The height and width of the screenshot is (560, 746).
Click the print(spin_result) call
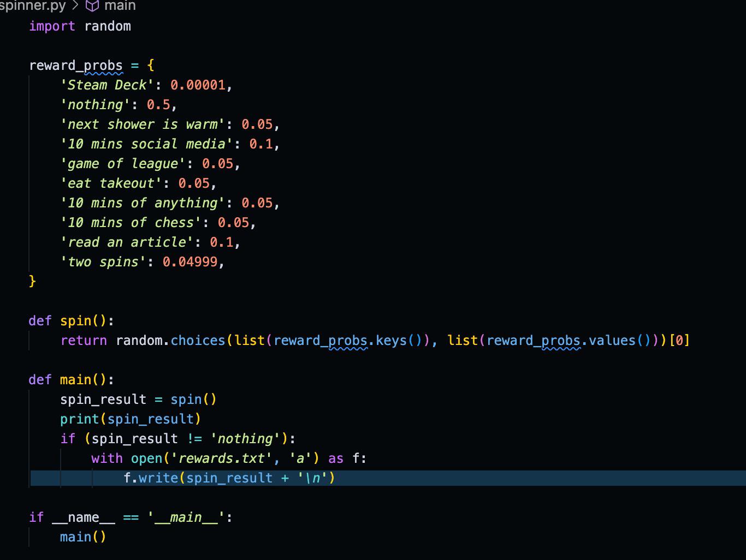(130, 419)
